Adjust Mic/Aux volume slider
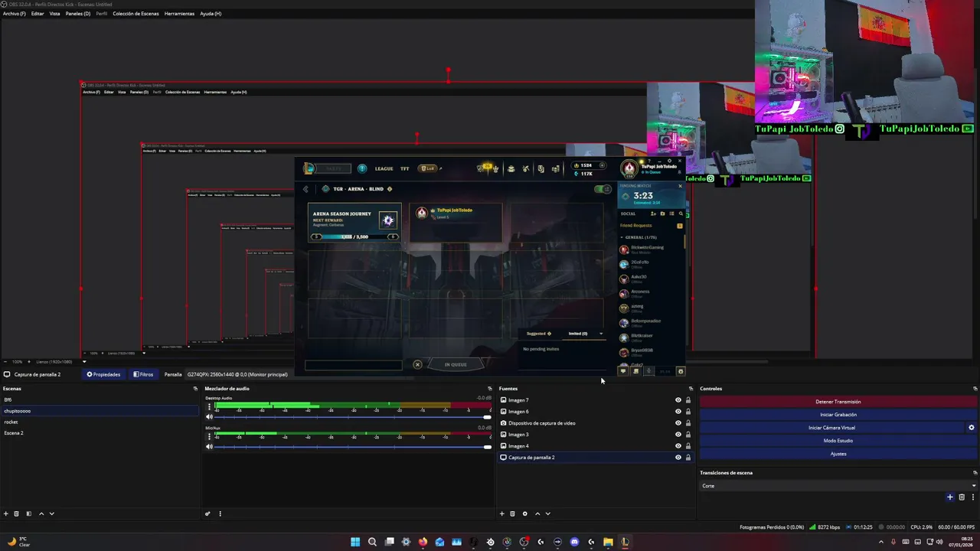Image resolution: width=980 pixels, height=551 pixels. coord(352,447)
